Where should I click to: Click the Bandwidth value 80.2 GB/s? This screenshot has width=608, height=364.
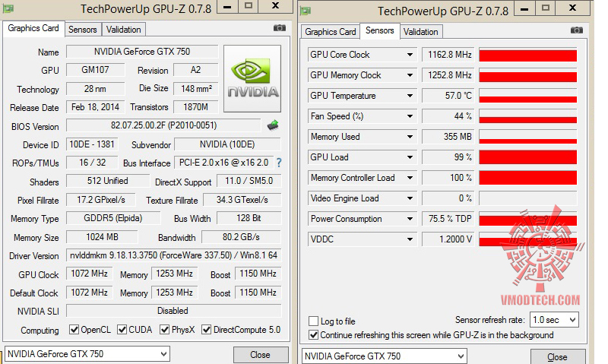point(241,237)
